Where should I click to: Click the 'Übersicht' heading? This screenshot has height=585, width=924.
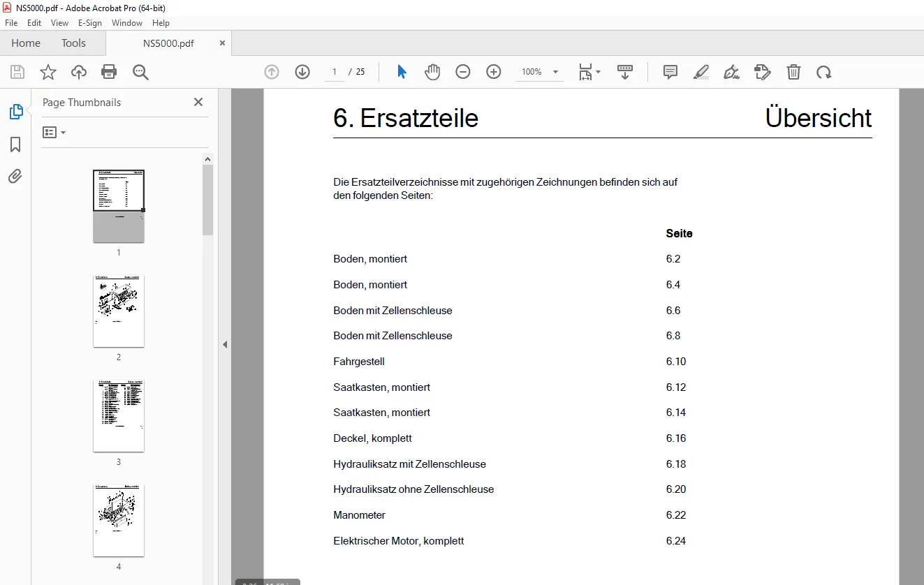point(819,117)
